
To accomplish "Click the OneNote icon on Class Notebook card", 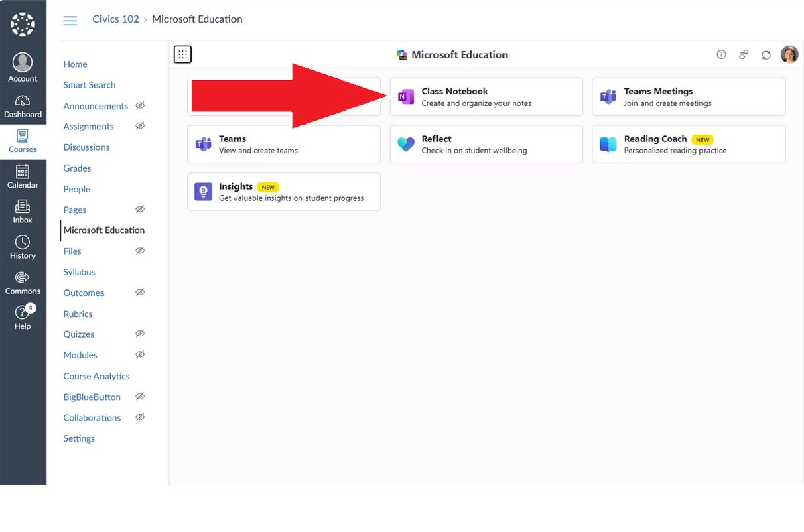I will [406, 97].
